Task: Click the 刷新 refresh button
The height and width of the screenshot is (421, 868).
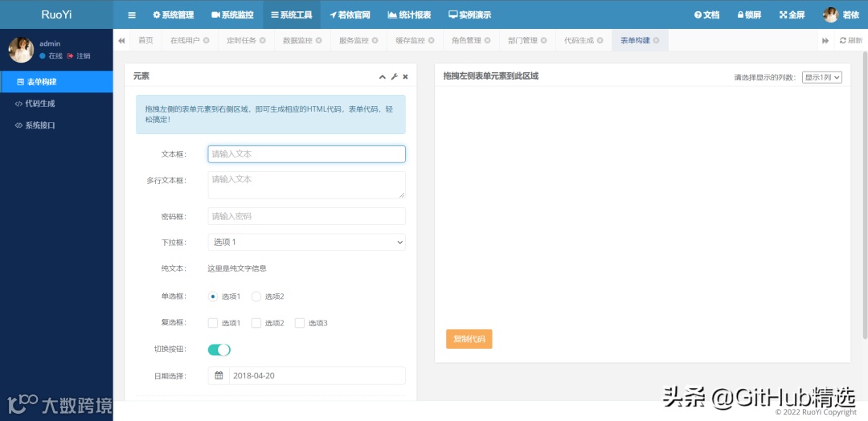Action: [851, 40]
